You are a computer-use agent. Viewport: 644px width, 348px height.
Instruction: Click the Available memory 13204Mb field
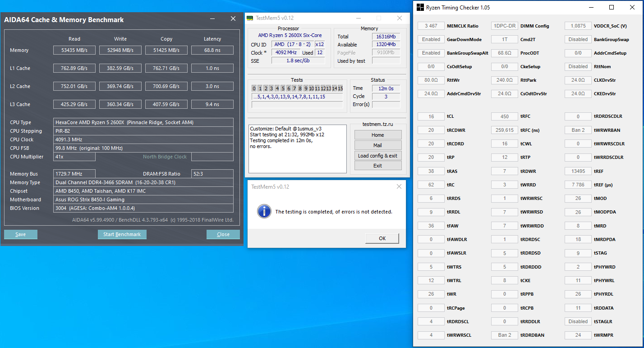point(386,45)
